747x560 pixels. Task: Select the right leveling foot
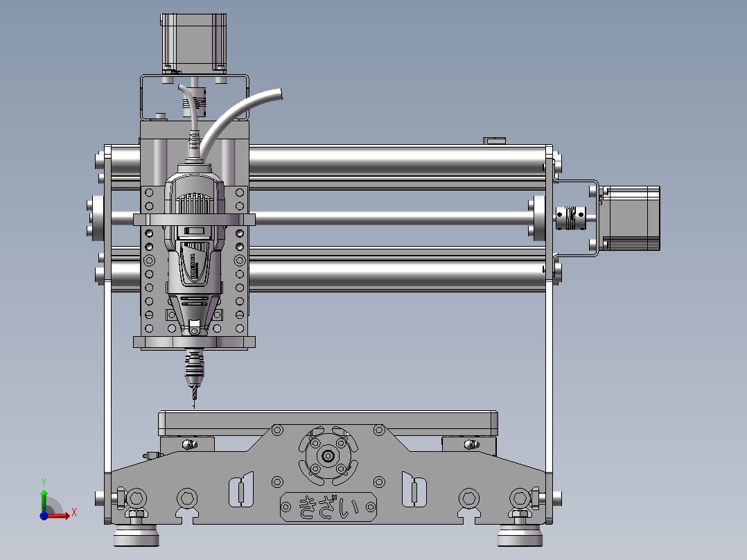tap(520, 536)
